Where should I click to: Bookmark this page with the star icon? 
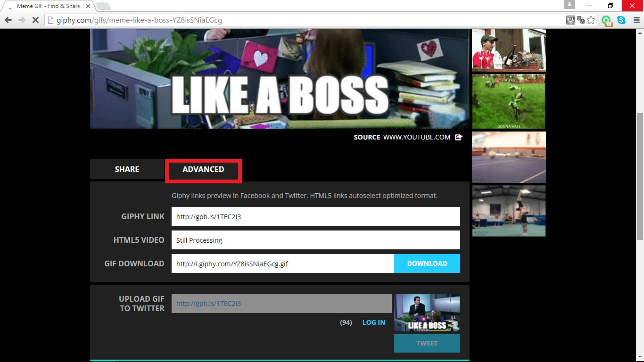click(591, 20)
